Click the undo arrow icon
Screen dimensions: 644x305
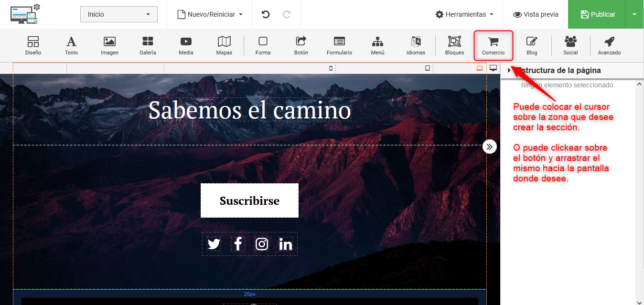click(x=266, y=14)
